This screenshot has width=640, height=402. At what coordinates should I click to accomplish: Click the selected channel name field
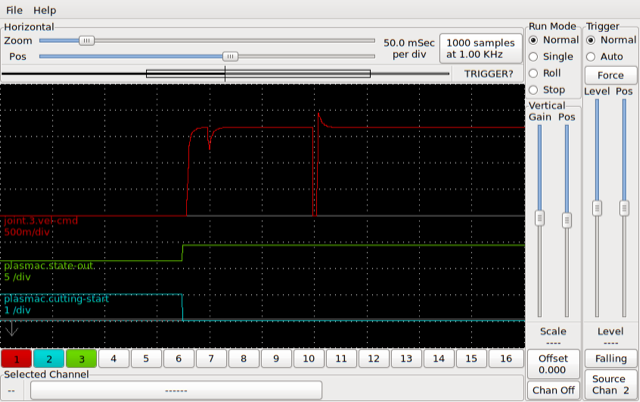176,390
